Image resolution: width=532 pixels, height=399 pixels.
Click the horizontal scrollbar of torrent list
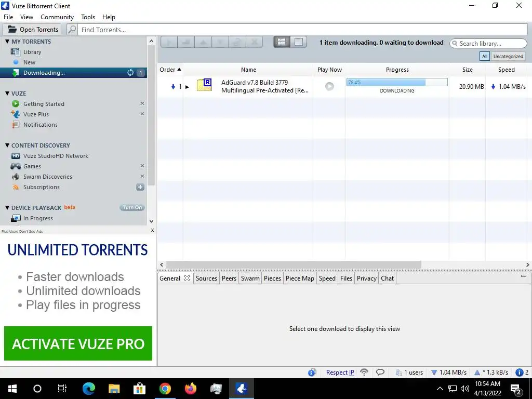[293, 264]
